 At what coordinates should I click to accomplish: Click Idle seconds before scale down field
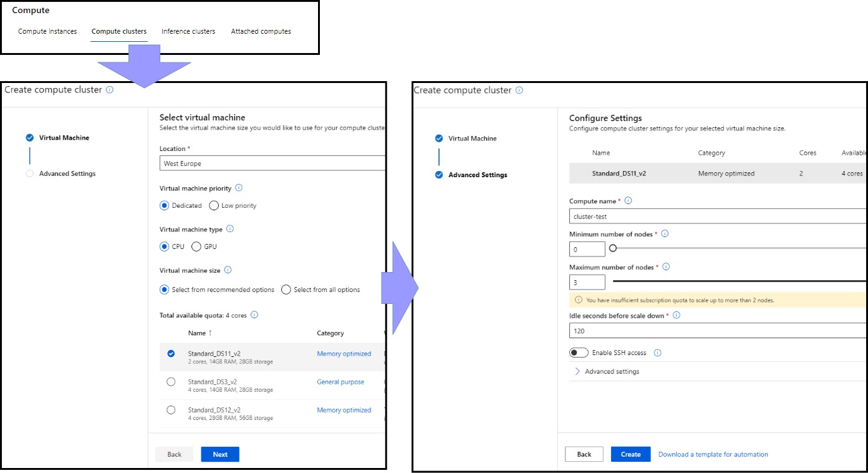718,331
